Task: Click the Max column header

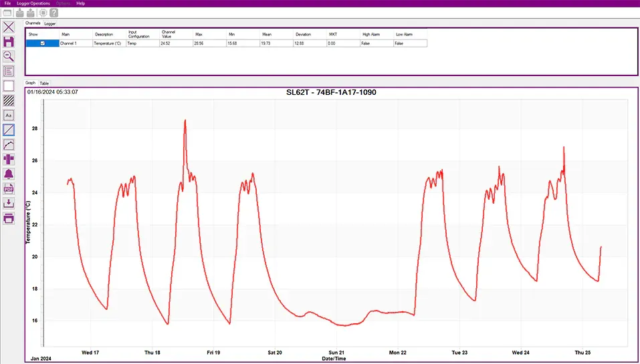Action: click(199, 34)
